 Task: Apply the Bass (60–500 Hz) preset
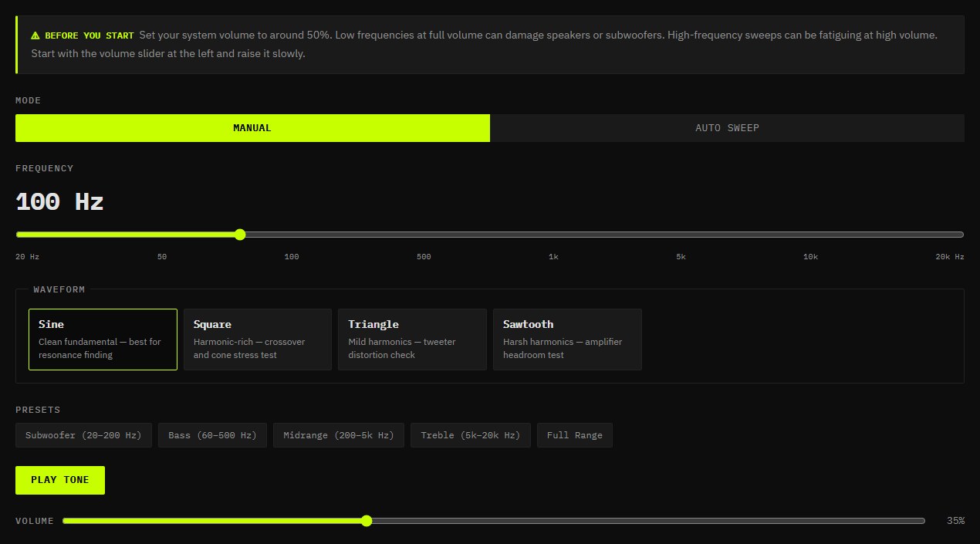click(212, 435)
